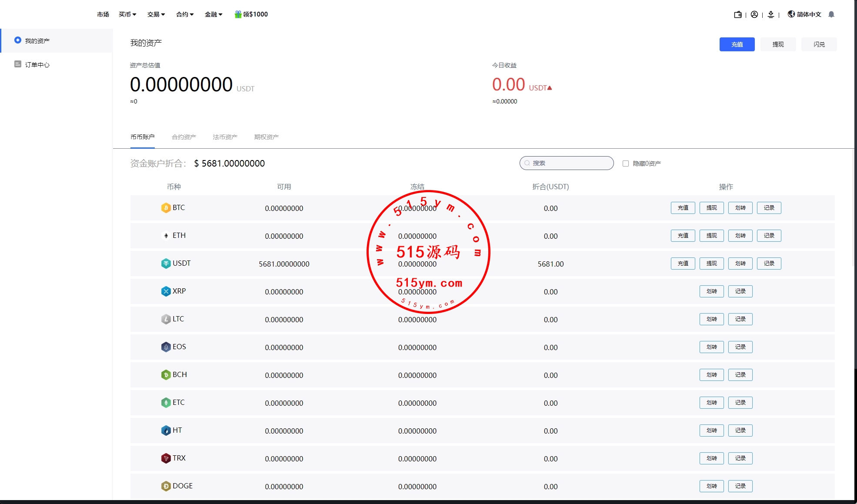Click the USDT coin icon
This screenshot has width=857, height=504.
[166, 264]
